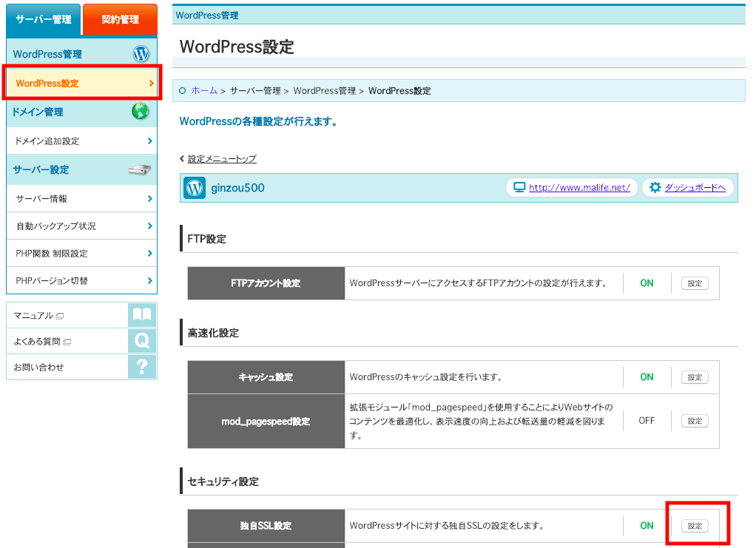This screenshot has height=548, width=756.
Task: Click the キャッシュ設定 row header
Action: pyautogui.click(x=266, y=377)
